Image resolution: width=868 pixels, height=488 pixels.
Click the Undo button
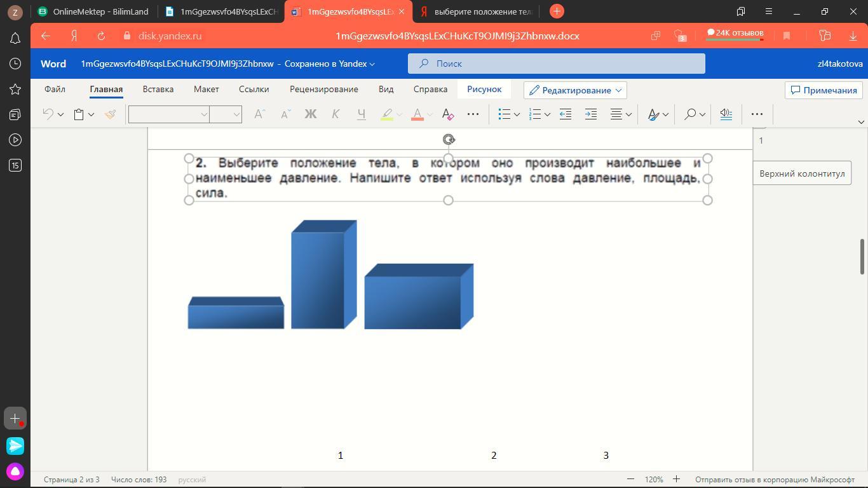48,114
